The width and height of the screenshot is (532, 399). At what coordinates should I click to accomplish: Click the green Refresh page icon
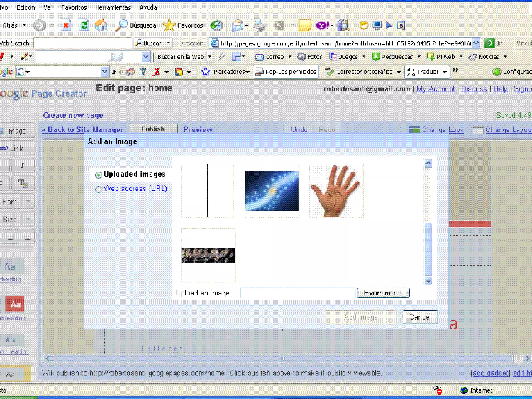coord(84,25)
